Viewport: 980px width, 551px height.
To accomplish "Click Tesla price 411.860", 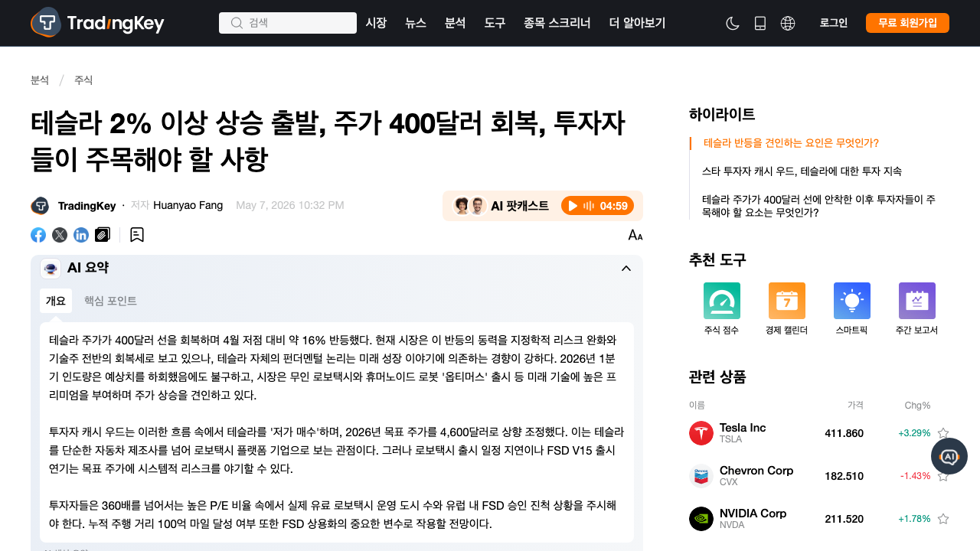I will click(844, 433).
